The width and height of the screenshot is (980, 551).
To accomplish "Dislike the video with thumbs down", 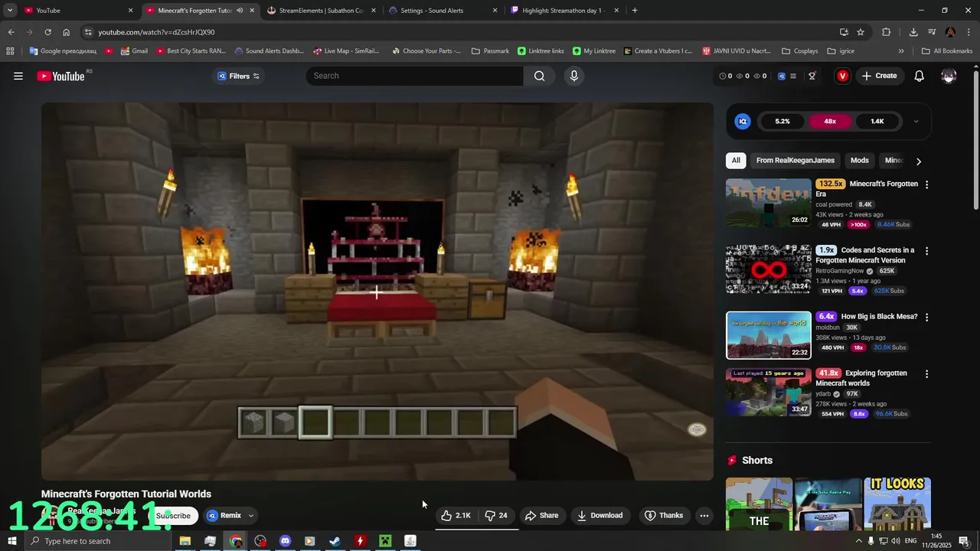I will 496,515.
